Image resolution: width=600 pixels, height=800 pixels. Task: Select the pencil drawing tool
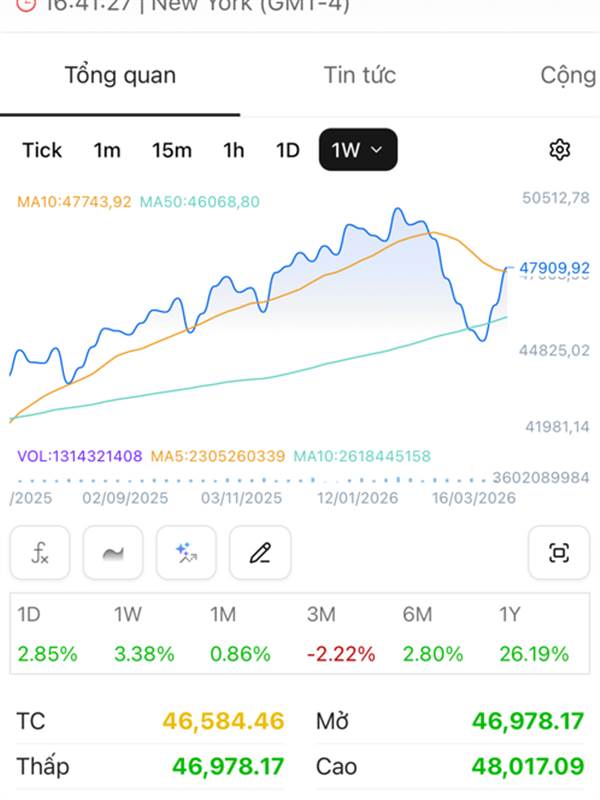(x=260, y=552)
